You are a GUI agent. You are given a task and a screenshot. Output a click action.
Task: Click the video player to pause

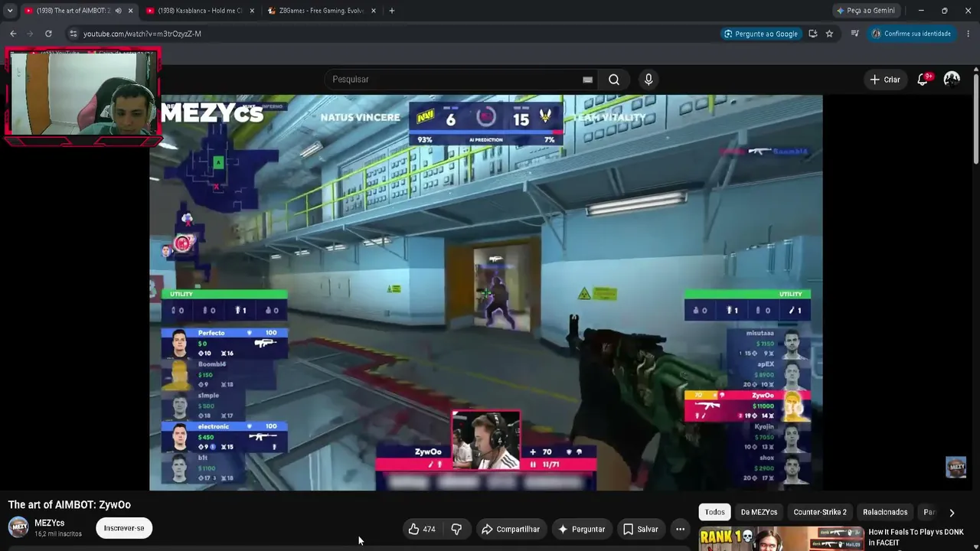tap(486, 292)
